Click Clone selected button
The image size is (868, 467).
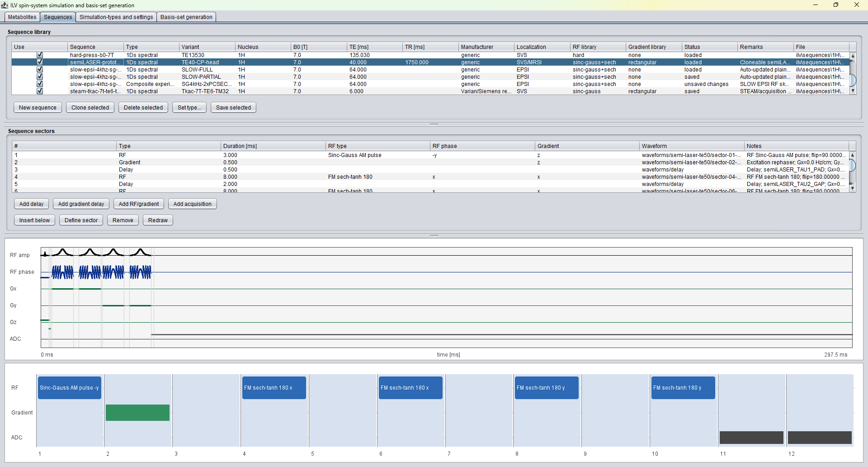click(90, 107)
